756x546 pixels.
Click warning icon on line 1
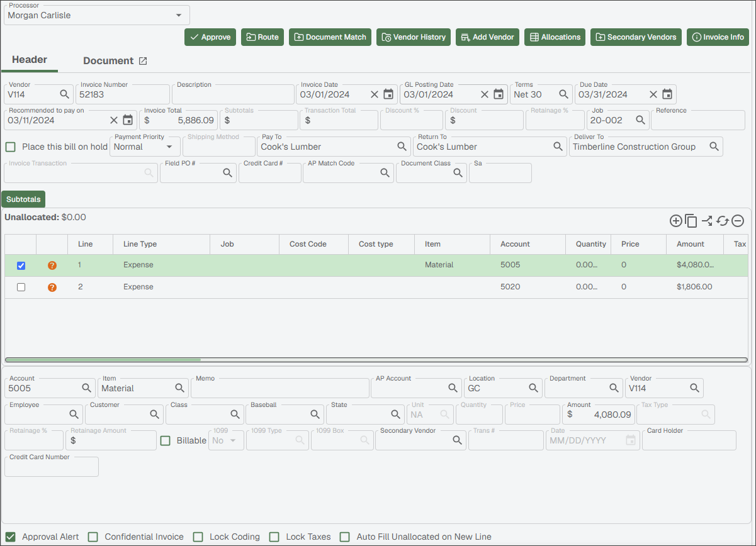click(x=52, y=265)
